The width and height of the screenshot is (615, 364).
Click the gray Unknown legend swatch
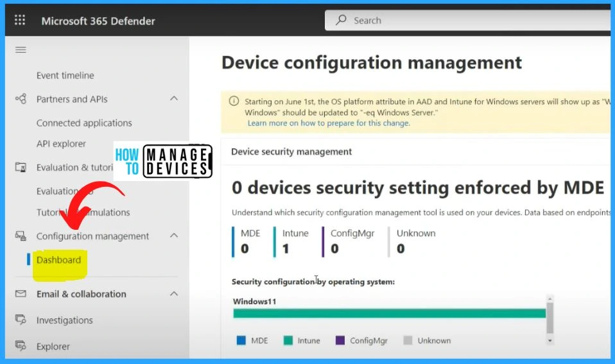(x=408, y=340)
